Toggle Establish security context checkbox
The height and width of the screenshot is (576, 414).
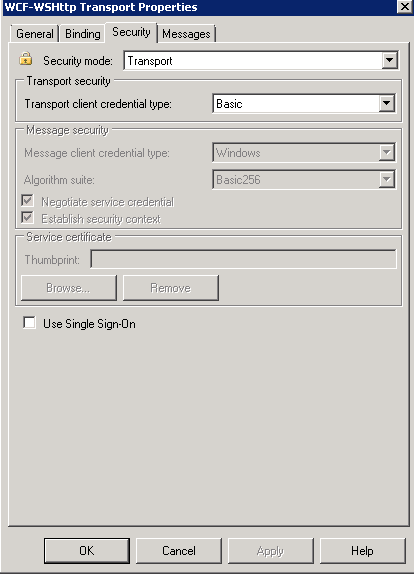[x=28, y=218]
